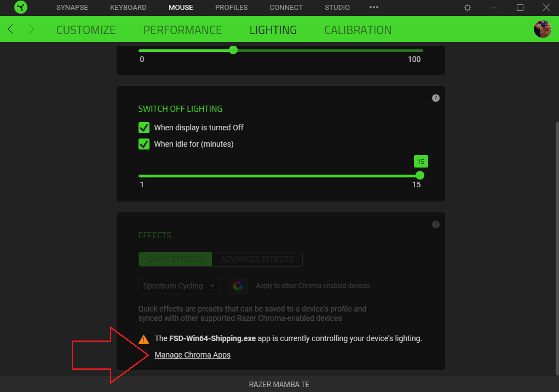
Task: Select the Keyboard menu item
Action: pos(128,7)
